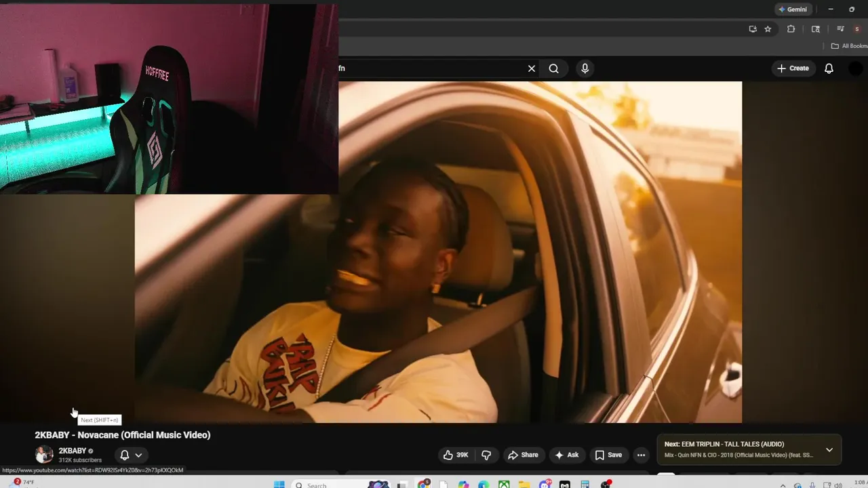Open Chrome media controls icon
The width and height of the screenshot is (868, 488).
840,29
